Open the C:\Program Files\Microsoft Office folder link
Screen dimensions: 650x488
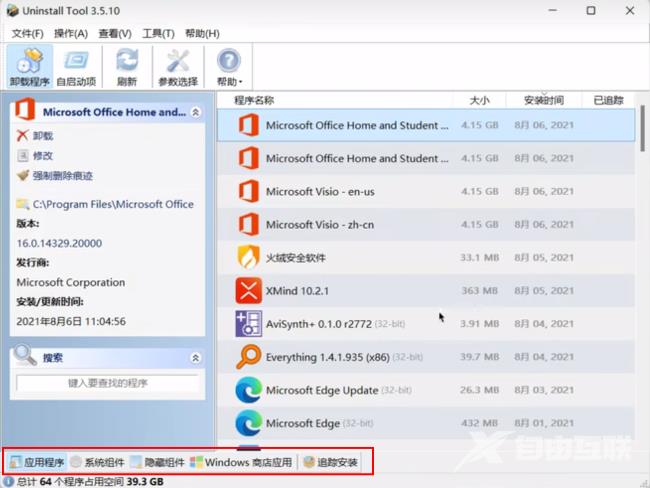(x=105, y=204)
